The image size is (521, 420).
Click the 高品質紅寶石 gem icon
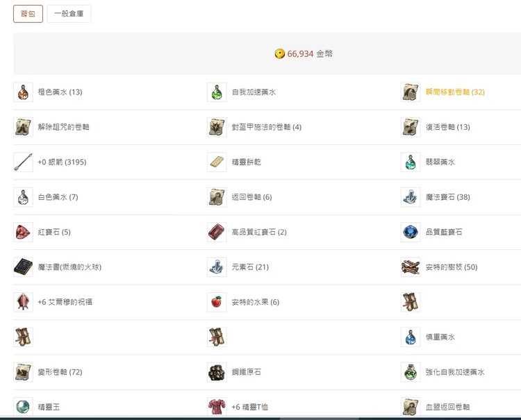(x=217, y=232)
